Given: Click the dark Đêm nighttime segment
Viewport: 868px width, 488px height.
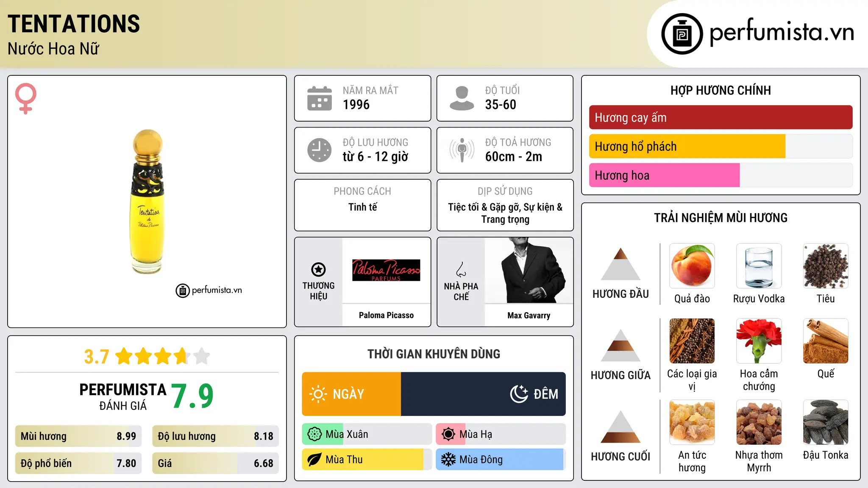Looking at the screenshot, I should pos(483,394).
